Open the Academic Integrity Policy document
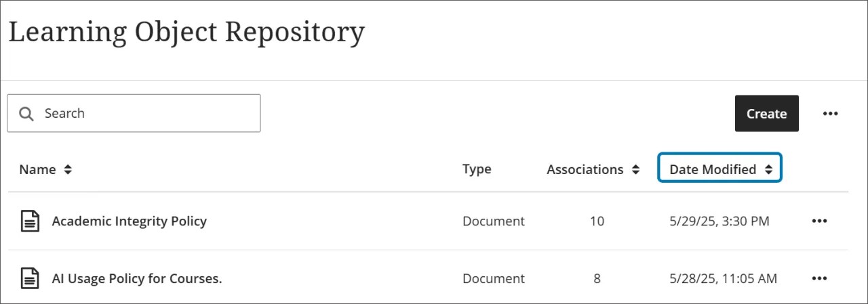 130,221
